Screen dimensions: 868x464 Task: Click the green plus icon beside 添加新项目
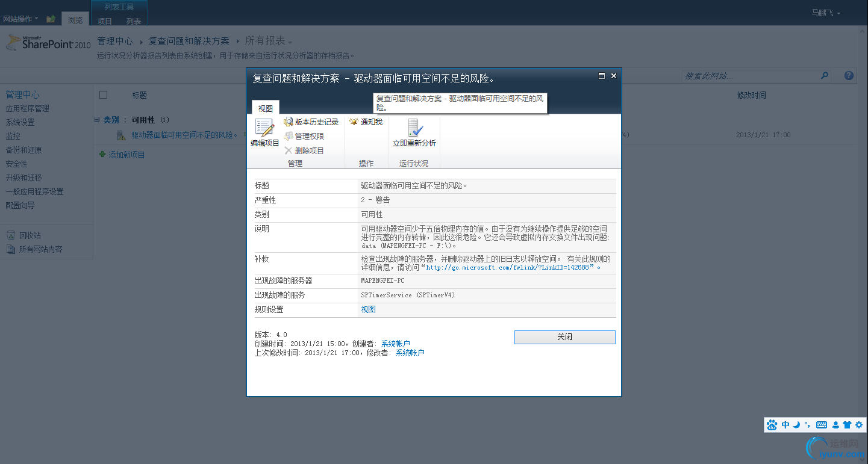pyautogui.click(x=102, y=155)
